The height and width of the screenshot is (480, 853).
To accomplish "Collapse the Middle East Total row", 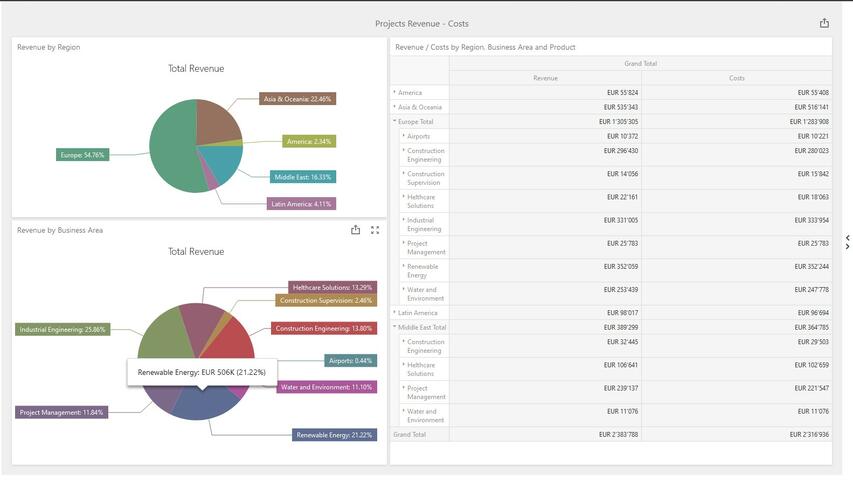I will coord(395,327).
